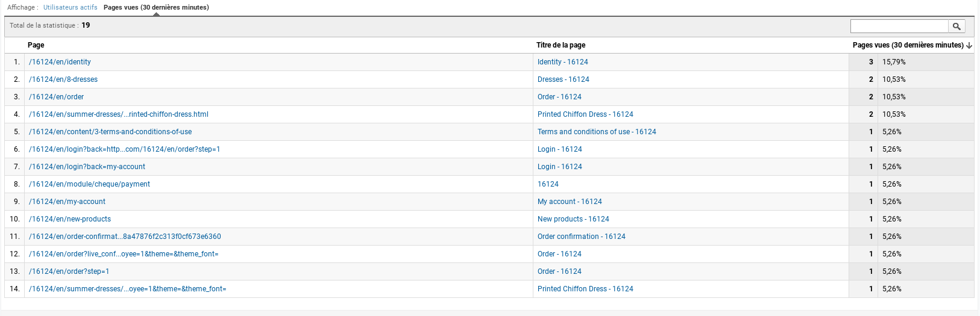Select the Pages vues (30 dernières minutes) tab
Screen dimensions: 980x316
156,7
